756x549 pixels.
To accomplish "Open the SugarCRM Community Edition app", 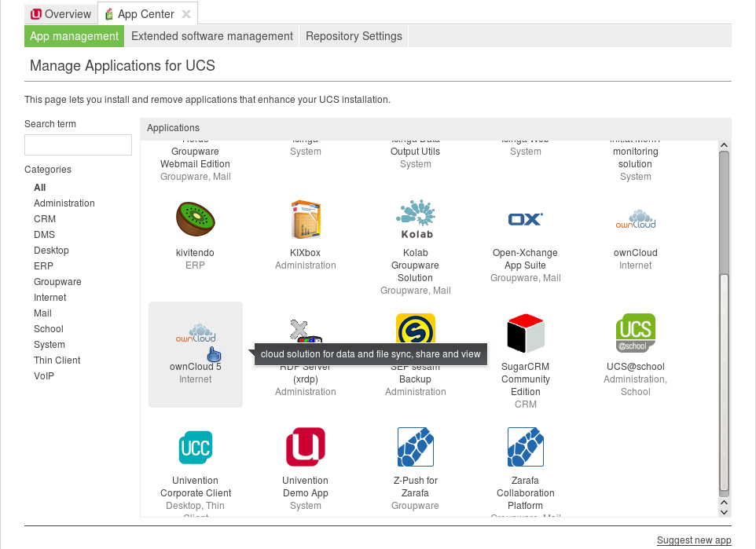I will tap(525, 332).
